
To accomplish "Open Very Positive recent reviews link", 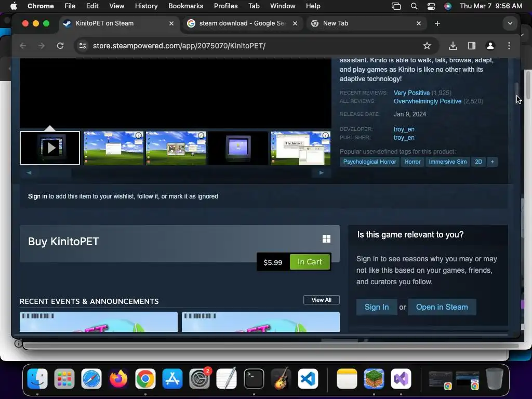I will pos(411,93).
